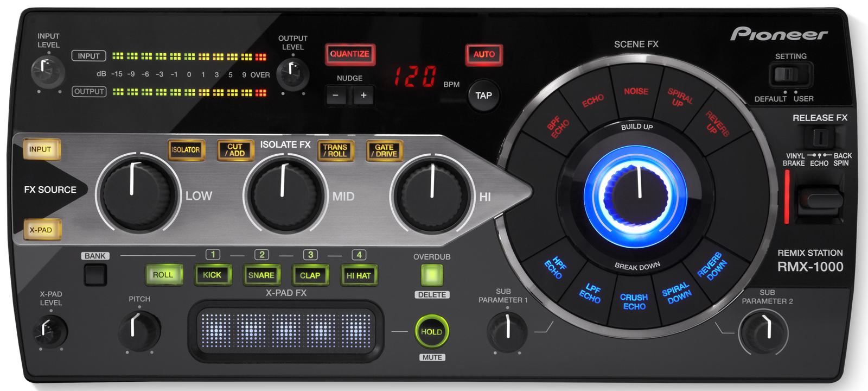This screenshot has height=391, width=868.
Task: Select the CRUSH ECHO effect
Action: 634,302
